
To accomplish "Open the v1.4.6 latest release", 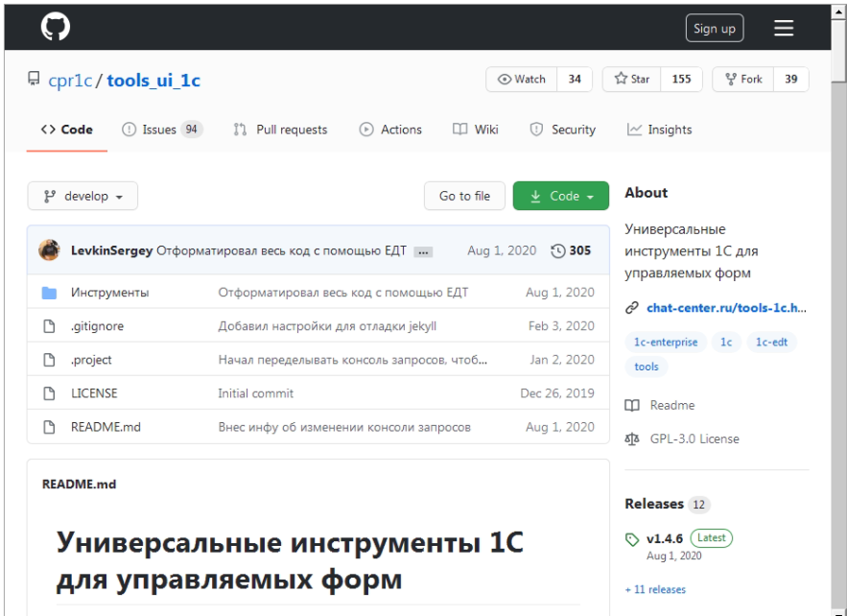I will click(665, 538).
